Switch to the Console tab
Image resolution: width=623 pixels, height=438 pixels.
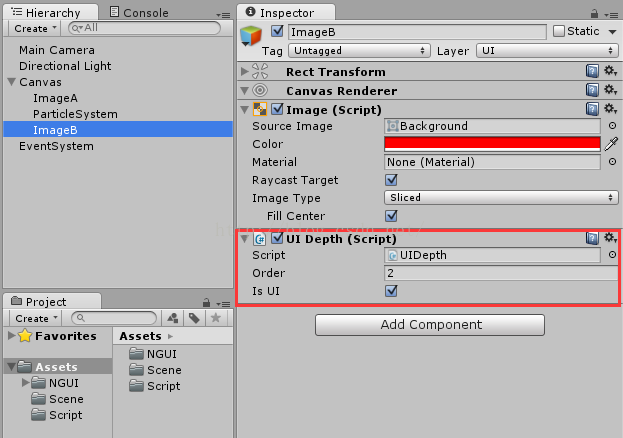pyautogui.click(x=139, y=12)
